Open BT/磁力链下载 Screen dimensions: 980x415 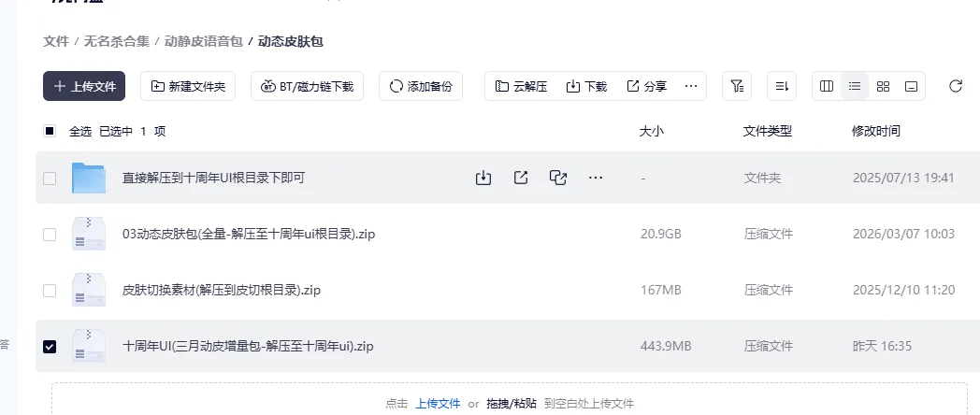pyautogui.click(x=307, y=86)
